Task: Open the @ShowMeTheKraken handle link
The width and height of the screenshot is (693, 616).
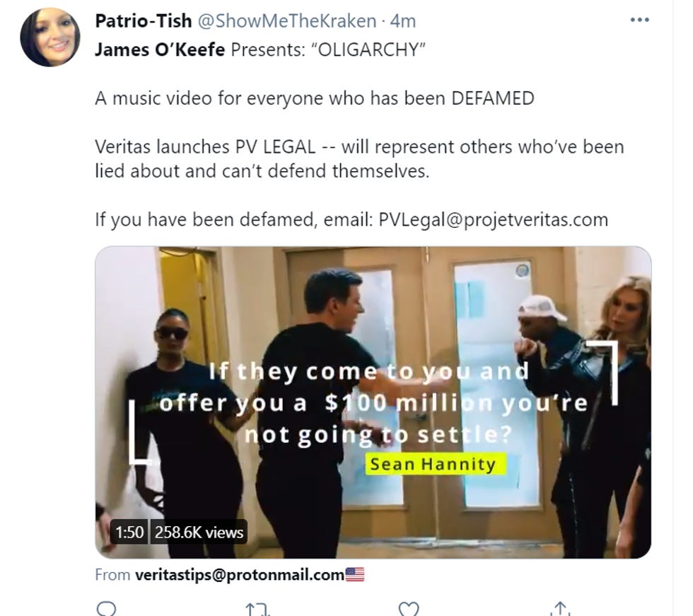Action: tap(287, 21)
